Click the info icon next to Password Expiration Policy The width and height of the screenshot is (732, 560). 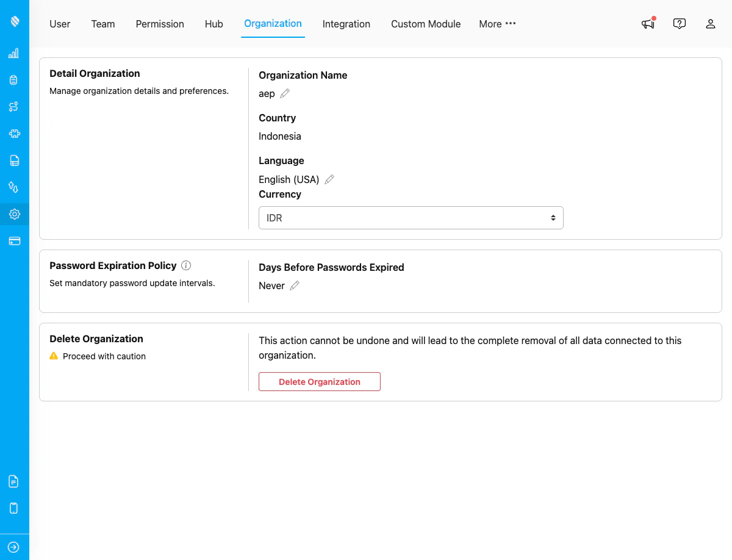coord(187,265)
